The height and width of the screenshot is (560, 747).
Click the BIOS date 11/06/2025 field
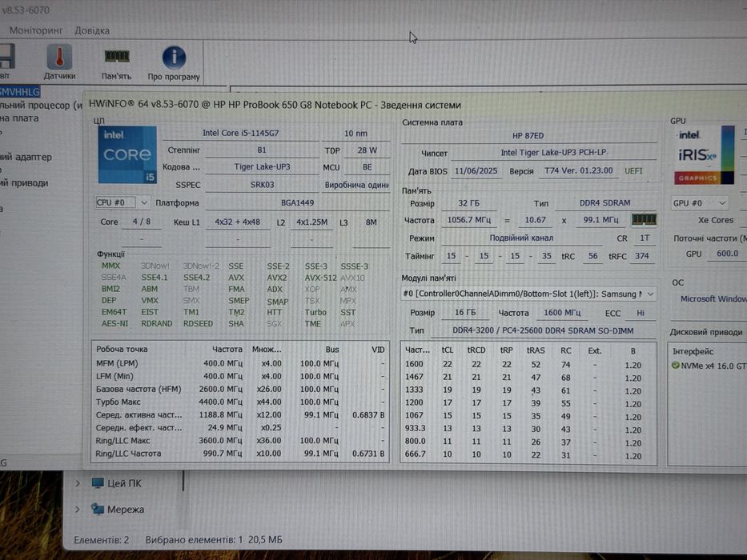(476, 171)
